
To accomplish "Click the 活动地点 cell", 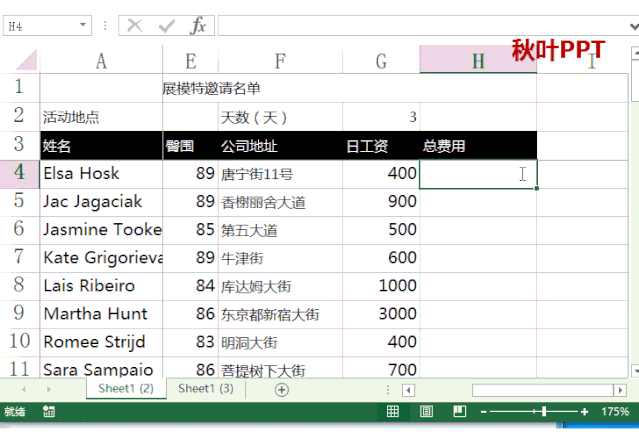I will [101, 117].
